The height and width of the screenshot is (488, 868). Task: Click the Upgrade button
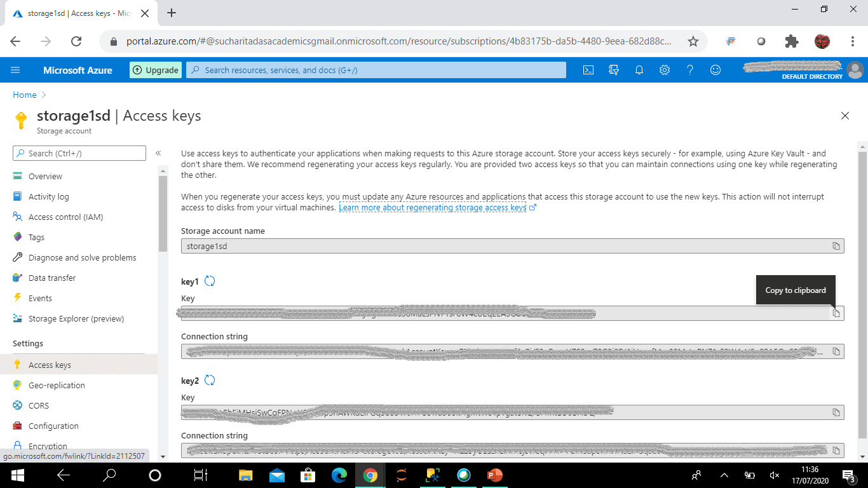[155, 70]
